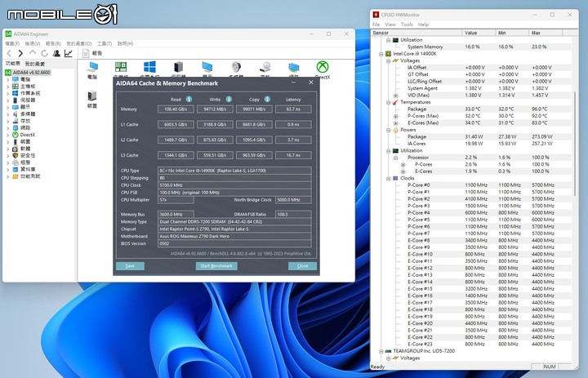Open the View menu in HWMonitor

[x=390, y=24]
